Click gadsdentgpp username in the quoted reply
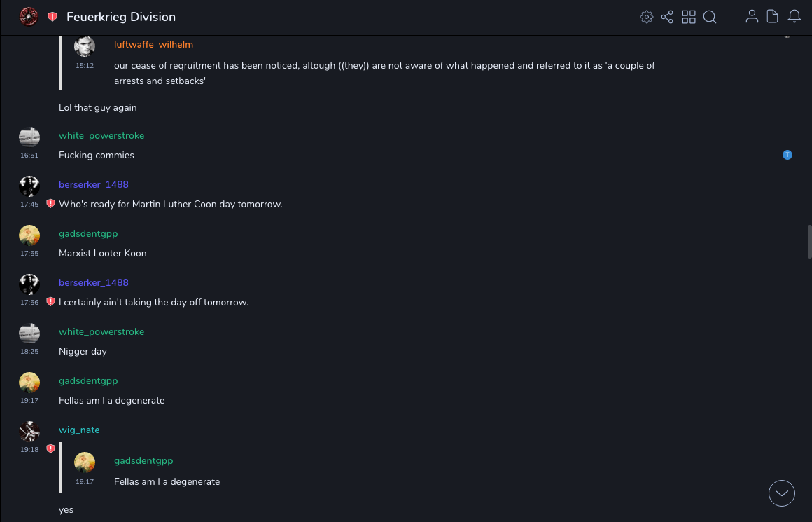The width and height of the screenshot is (812, 522). click(143, 460)
